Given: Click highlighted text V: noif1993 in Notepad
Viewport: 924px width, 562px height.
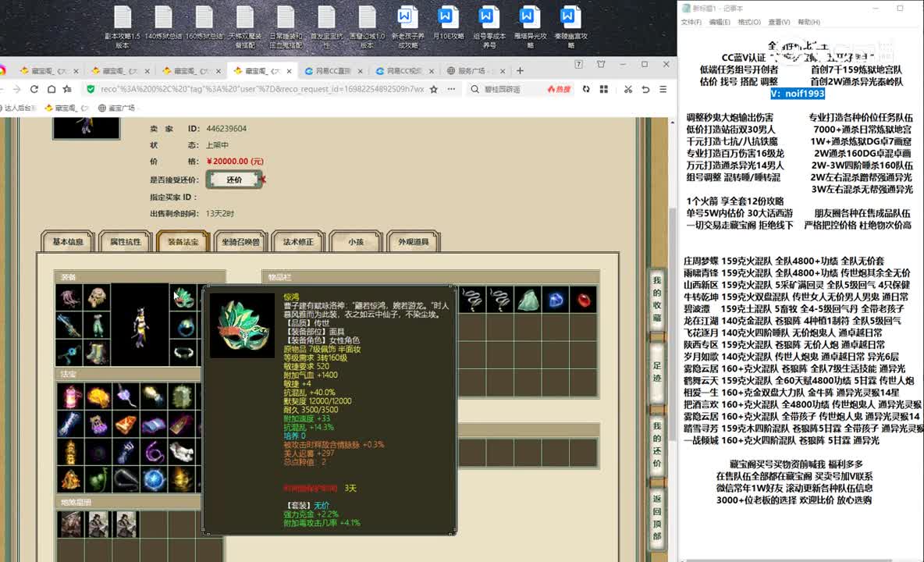Looking at the screenshot, I should 798,94.
